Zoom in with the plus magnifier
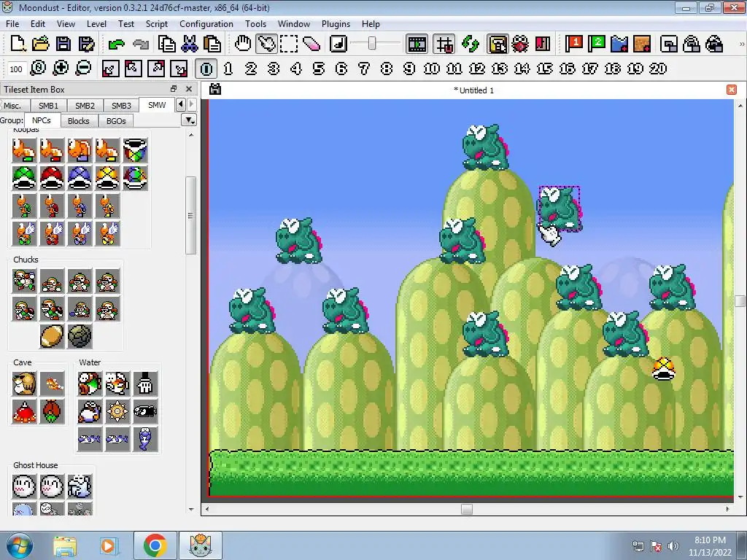Image resolution: width=747 pixels, height=560 pixels. (x=61, y=69)
